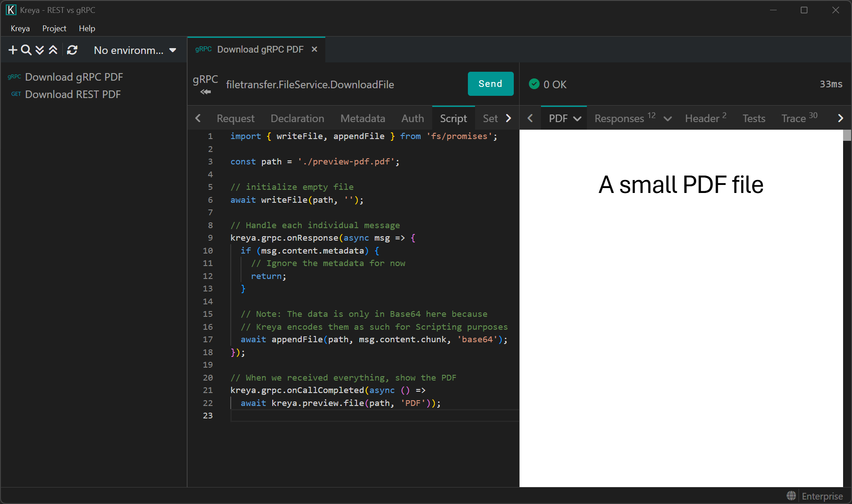
Task: Click the plus icon to create new operation
Action: [x=13, y=50]
